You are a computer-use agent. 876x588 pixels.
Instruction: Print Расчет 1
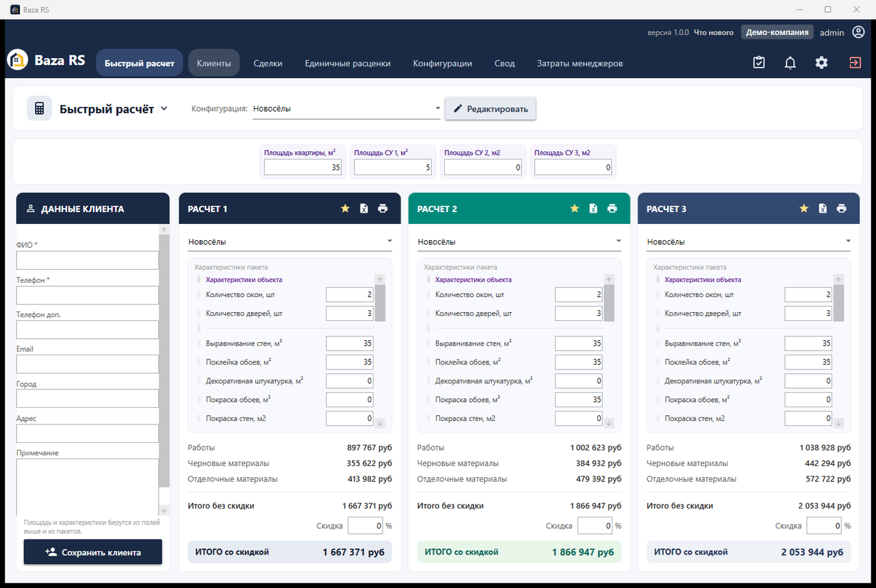click(x=383, y=209)
